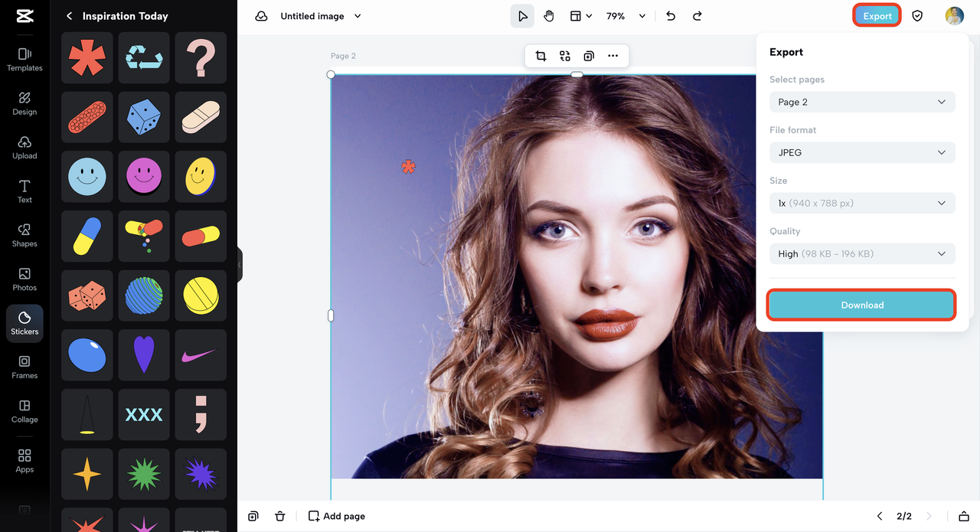Open the Photos panel
Screen dimensions: 980x532
pos(24,279)
